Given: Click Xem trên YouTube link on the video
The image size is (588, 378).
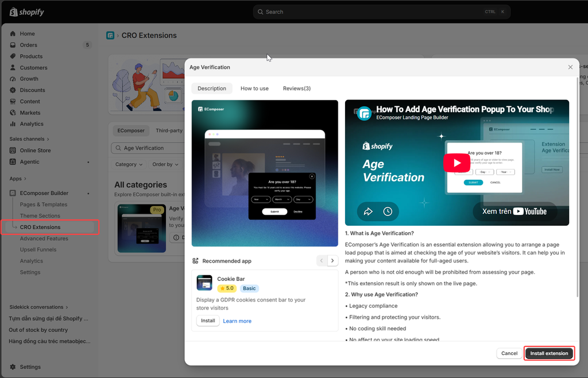Looking at the screenshot, I should [x=514, y=211].
